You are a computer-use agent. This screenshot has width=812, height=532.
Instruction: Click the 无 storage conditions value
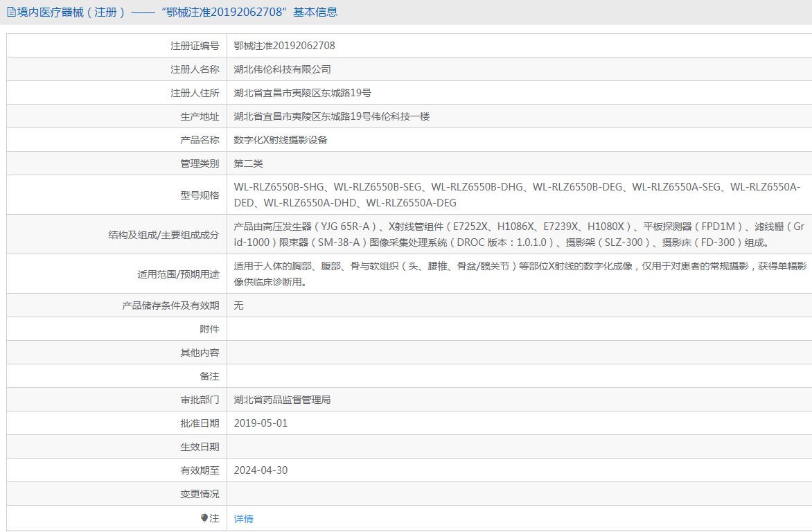238,305
